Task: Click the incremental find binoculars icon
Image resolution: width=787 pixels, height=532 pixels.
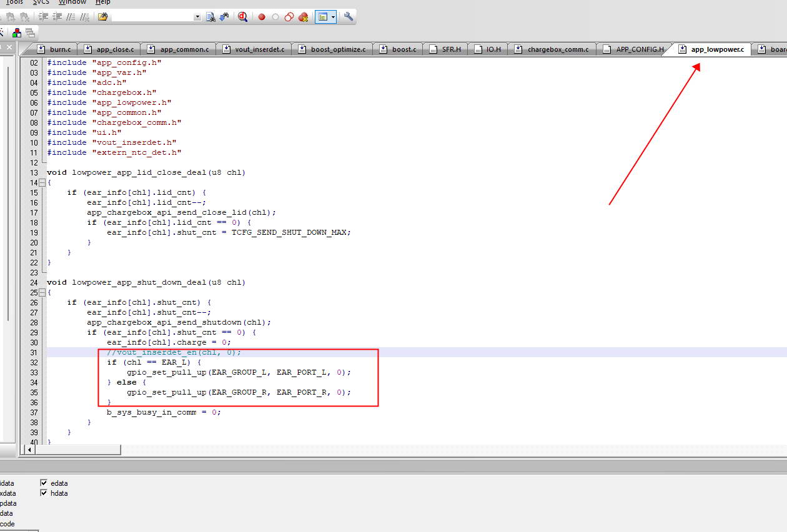Action: [224, 17]
